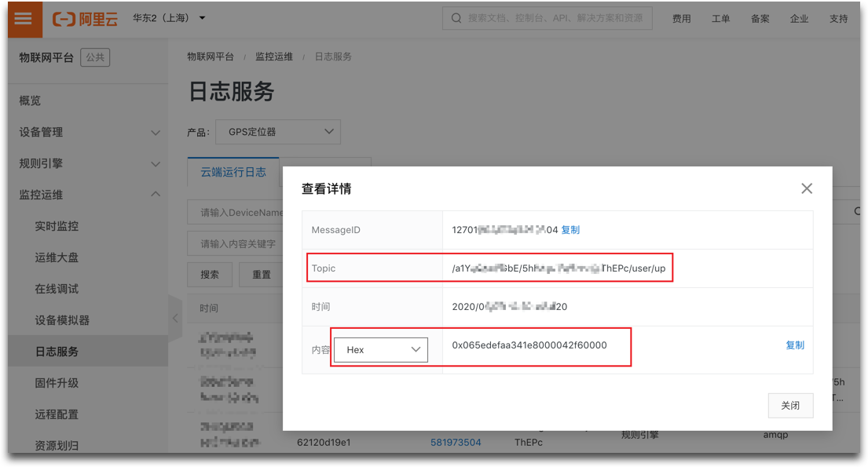Image resolution: width=868 pixels, height=467 pixels.
Task: Copy the Hex content with 复制 link
Action: pyautogui.click(x=795, y=345)
